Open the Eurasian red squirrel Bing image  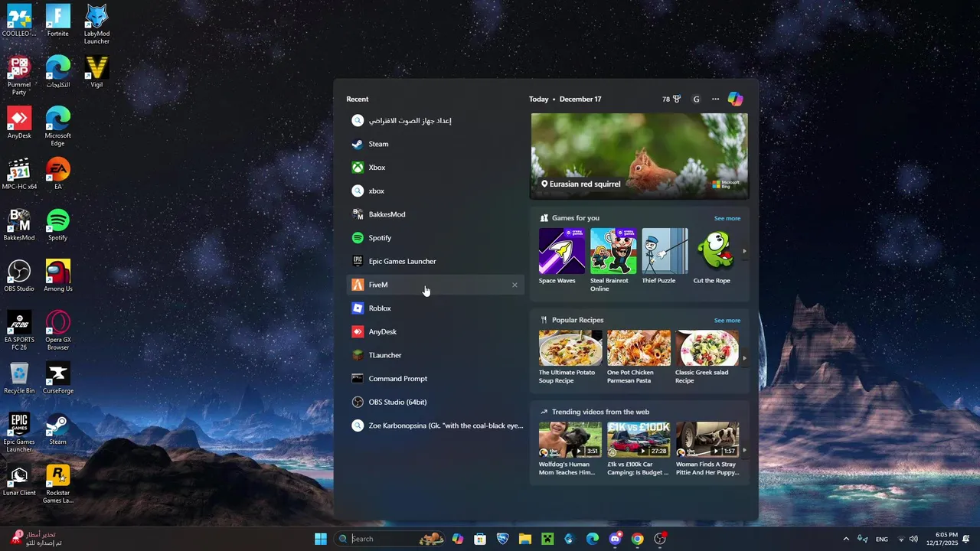pos(639,156)
